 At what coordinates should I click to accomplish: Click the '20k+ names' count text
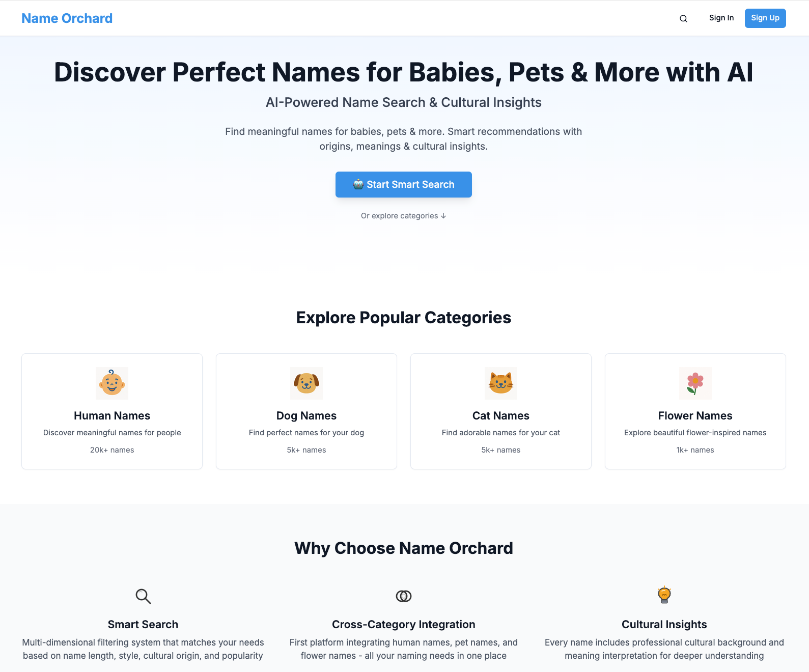point(112,450)
